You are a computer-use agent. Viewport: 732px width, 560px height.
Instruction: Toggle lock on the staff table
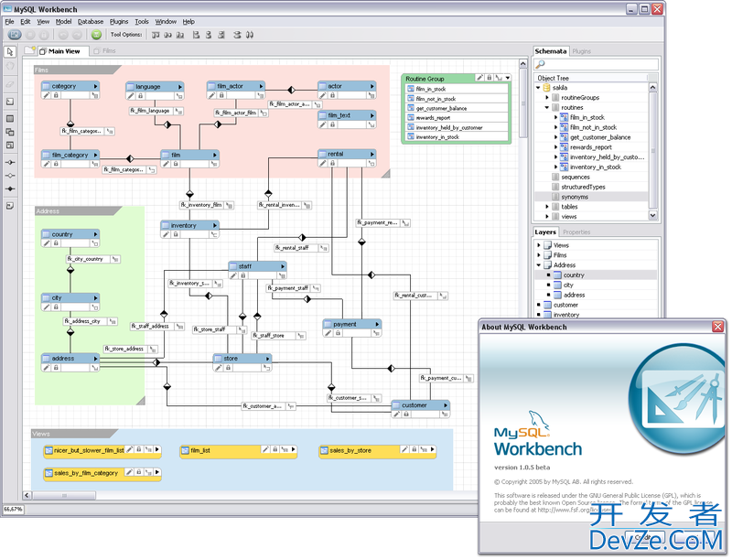point(242,275)
